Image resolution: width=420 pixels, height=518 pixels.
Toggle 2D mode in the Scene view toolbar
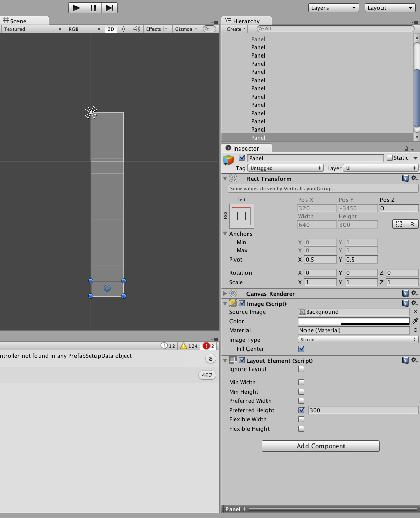tap(110, 29)
